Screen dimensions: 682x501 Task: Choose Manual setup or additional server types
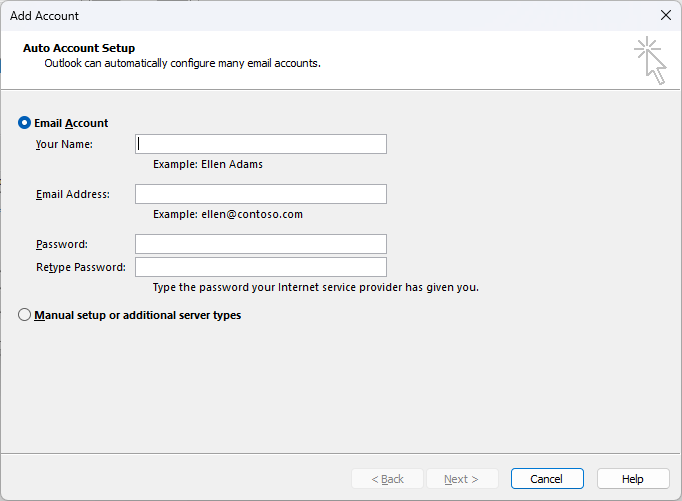(25, 315)
